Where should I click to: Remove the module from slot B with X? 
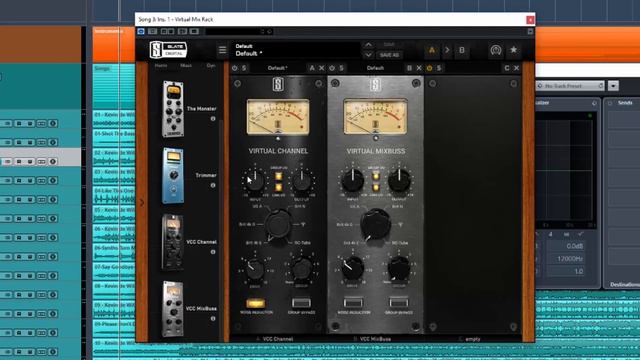[419, 68]
